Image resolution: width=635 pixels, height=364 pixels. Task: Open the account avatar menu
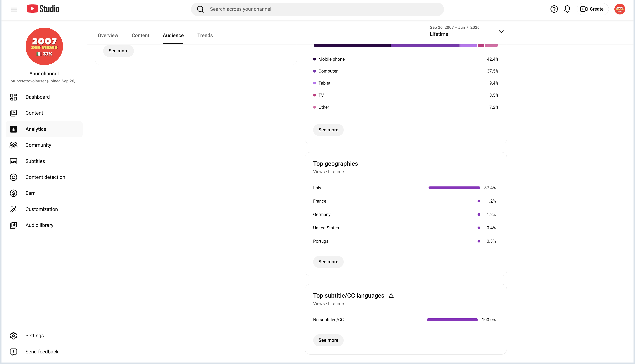tap(619, 9)
